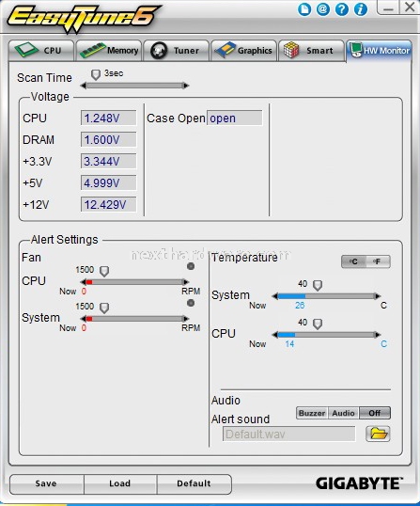Click the info "i" icon
The width and height of the screenshot is (420, 506).
click(x=361, y=9)
